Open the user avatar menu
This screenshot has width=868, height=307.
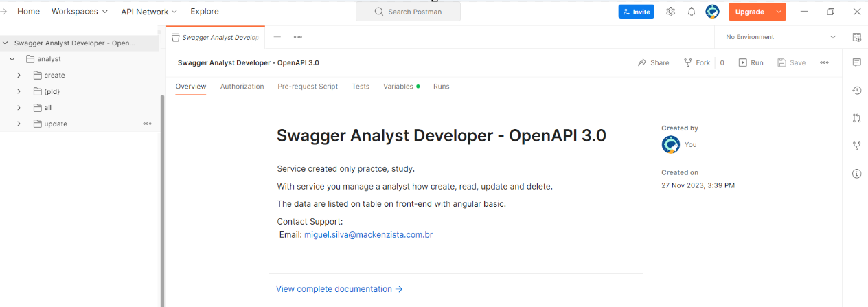(x=712, y=12)
